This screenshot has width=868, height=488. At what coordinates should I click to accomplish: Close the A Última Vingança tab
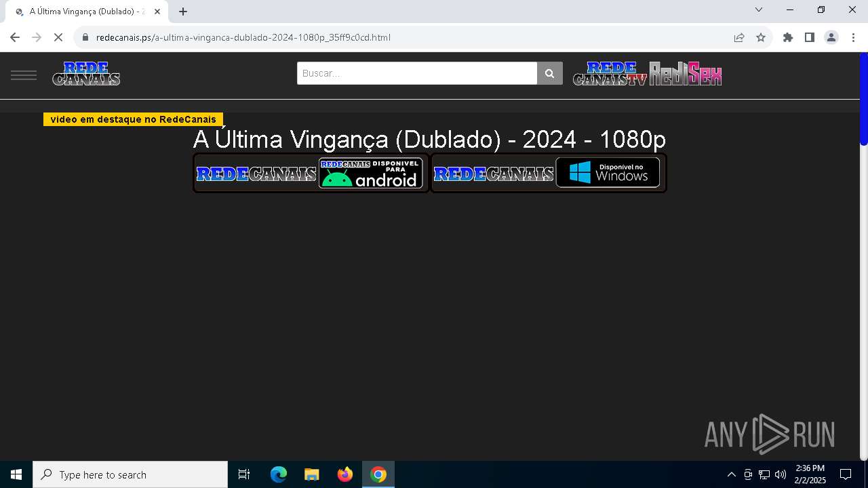coord(157,12)
